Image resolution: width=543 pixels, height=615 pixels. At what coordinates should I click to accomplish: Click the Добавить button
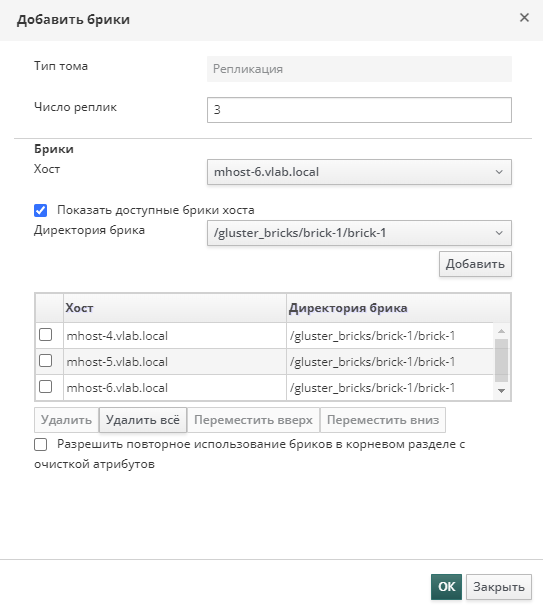(x=475, y=264)
